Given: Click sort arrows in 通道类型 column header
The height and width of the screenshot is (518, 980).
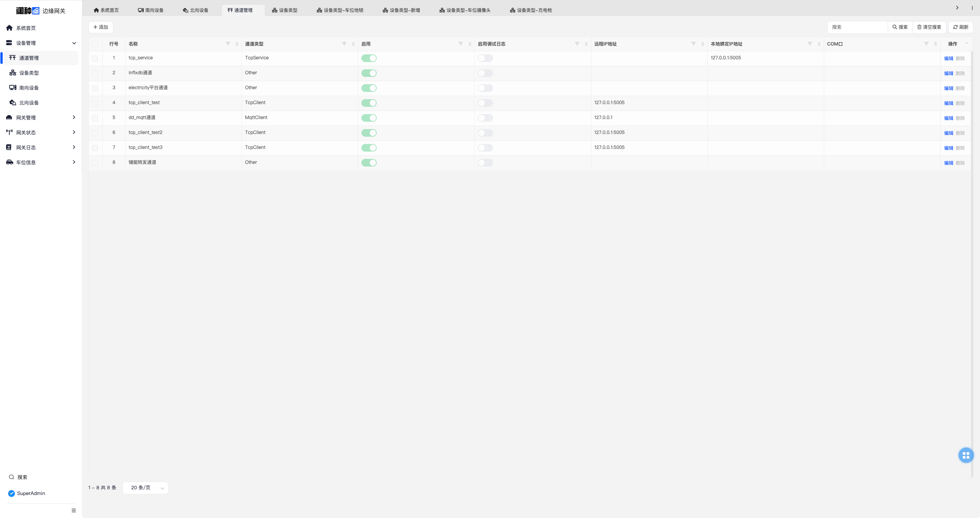Looking at the screenshot, I should coord(353,44).
